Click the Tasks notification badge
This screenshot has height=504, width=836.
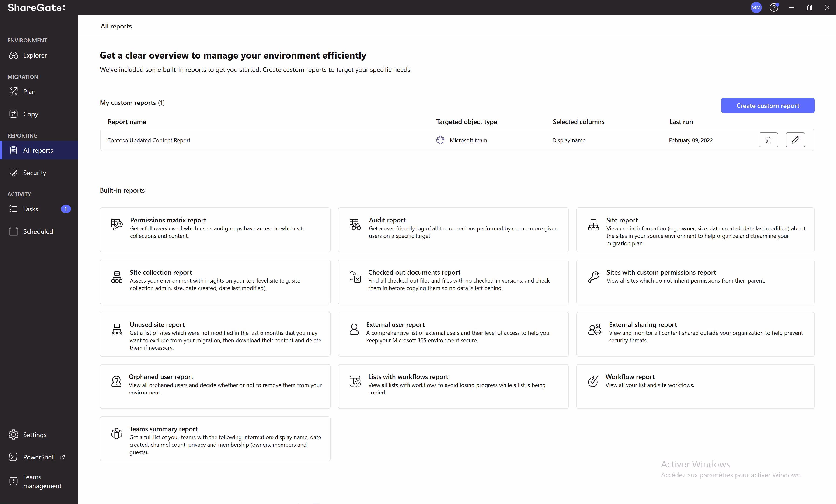66,209
